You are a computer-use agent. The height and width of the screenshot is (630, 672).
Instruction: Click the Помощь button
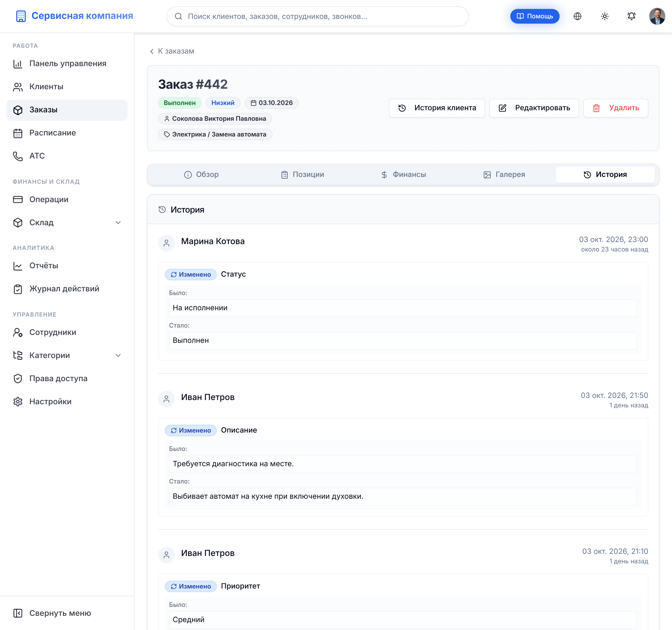(x=534, y=16)
